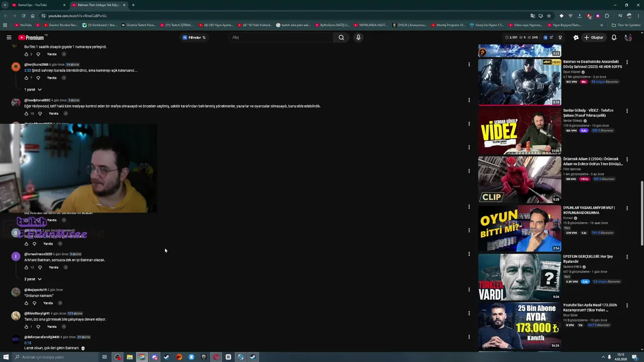Open File Explorer from the taskbar

click(x=129, y=357)
